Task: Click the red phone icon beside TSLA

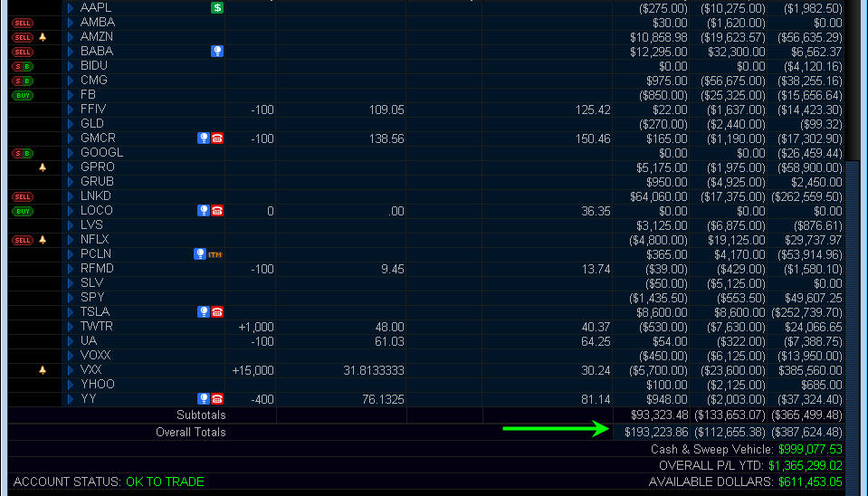Action: click(217, 312)
